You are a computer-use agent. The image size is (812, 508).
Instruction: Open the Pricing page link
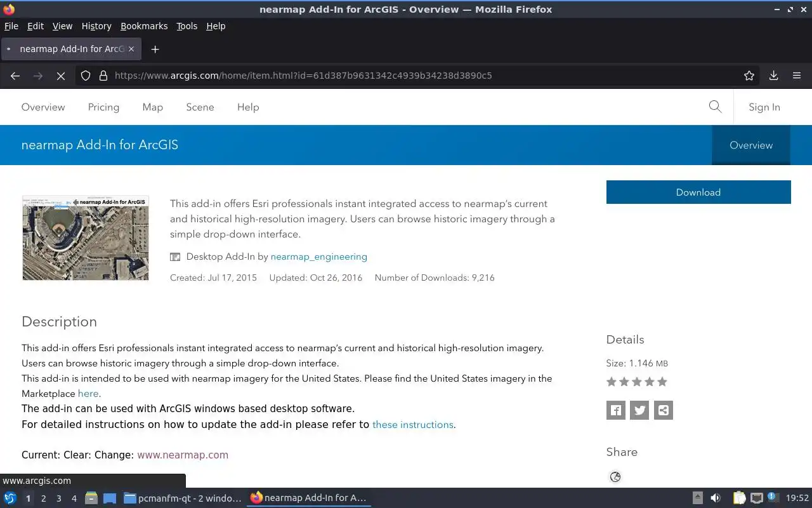click(103, 107)
